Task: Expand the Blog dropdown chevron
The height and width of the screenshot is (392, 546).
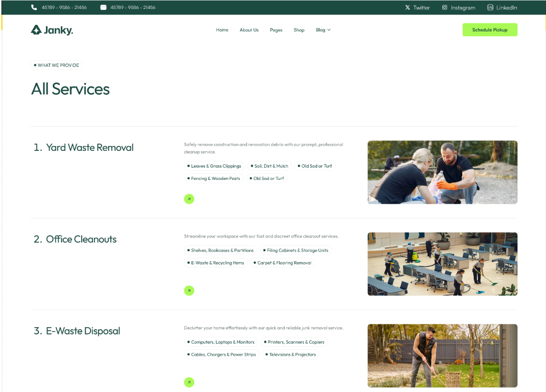Action: [329, 30]
